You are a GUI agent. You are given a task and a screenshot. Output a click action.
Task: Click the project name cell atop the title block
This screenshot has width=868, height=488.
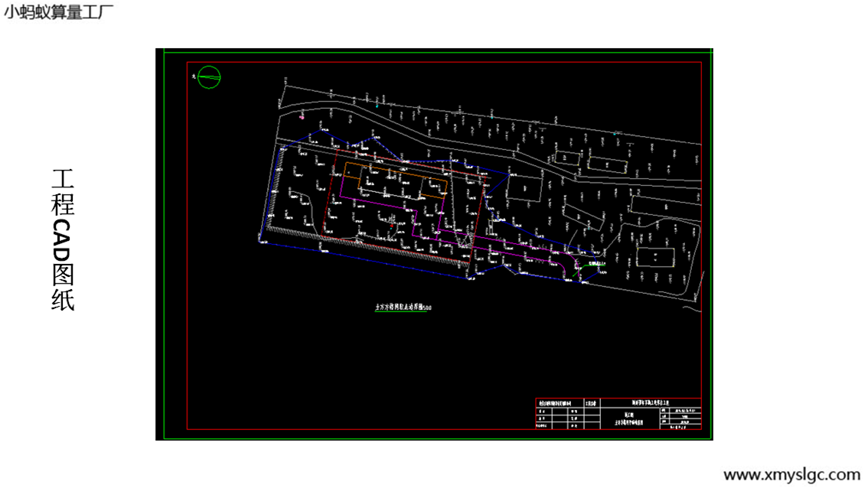[651, 402]
